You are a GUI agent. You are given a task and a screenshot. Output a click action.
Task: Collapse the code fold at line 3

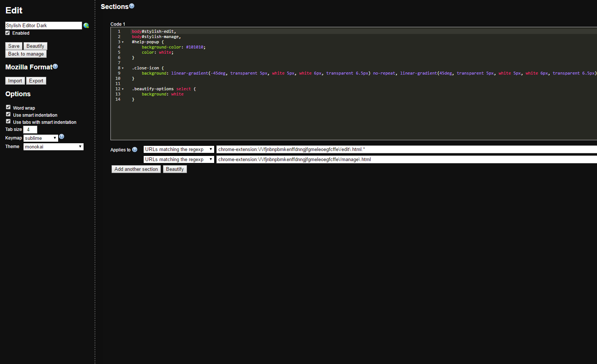tap(123, 42)
